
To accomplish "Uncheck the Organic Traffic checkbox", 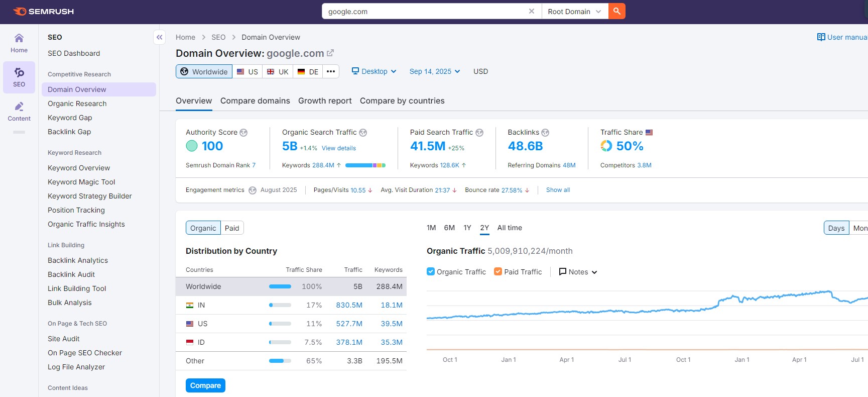I will [x=431, y=271].
